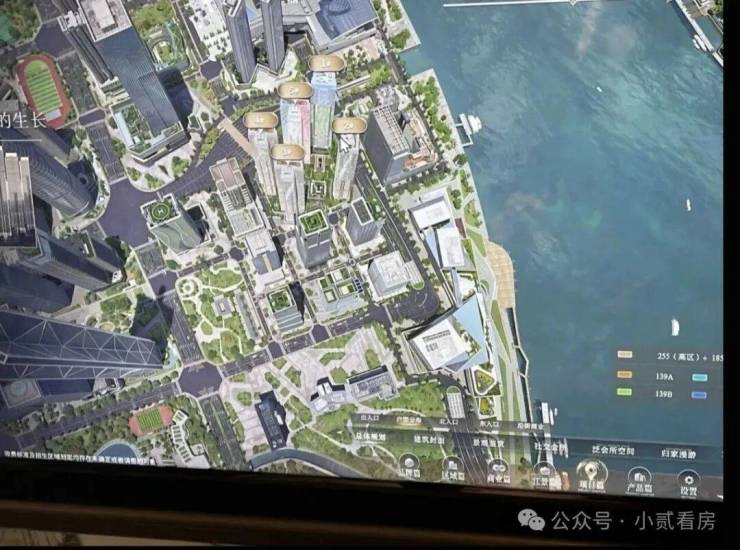Click the 139B legend label
This screenshot has height=550, width=740.
(664, 393)
